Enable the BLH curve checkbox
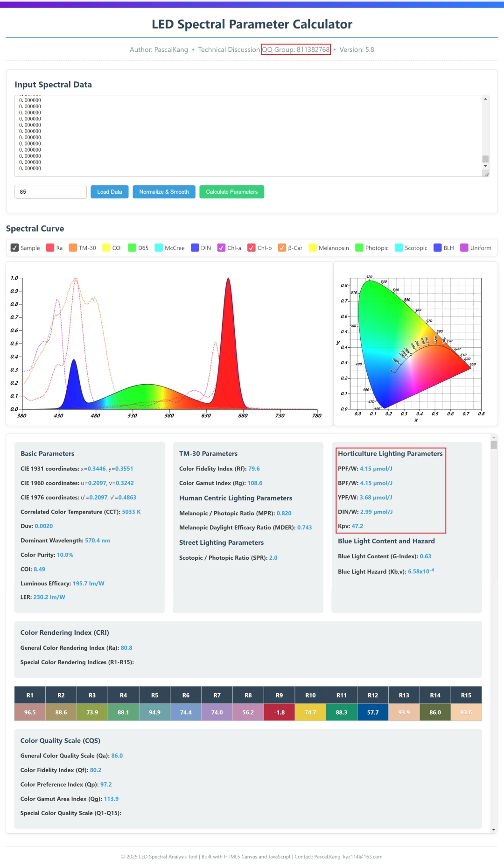The width and height of the screenshot is (504, 865). click(437, 247)
